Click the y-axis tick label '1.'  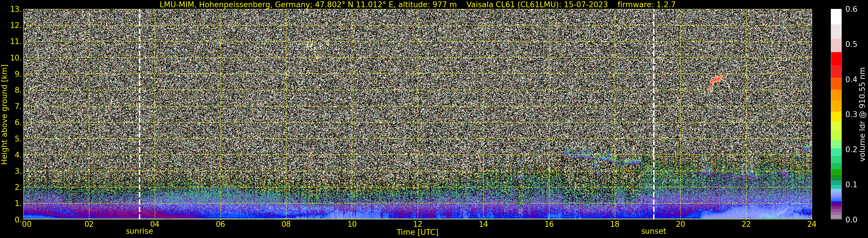pyautogui.click(x=18, y=204)
